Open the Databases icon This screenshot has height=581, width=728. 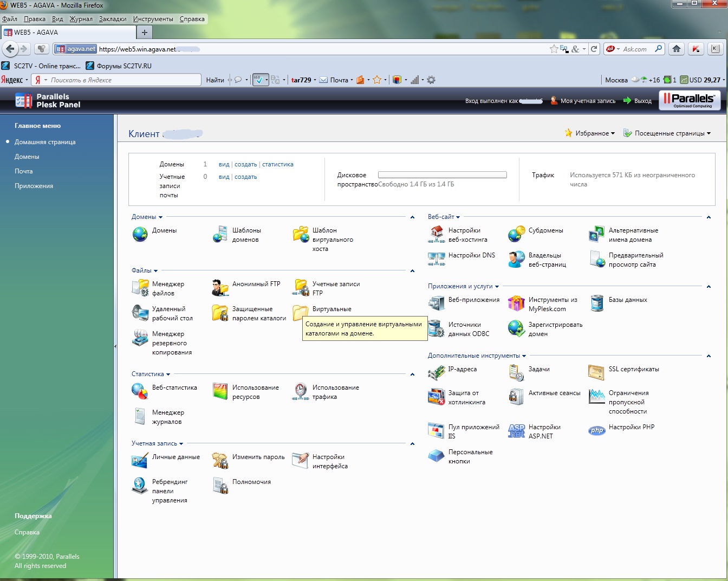(x=596, y=303)
